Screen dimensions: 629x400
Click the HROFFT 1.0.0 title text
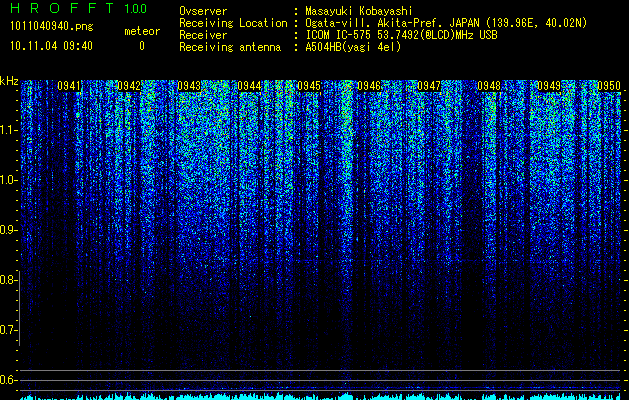point(79,8)
